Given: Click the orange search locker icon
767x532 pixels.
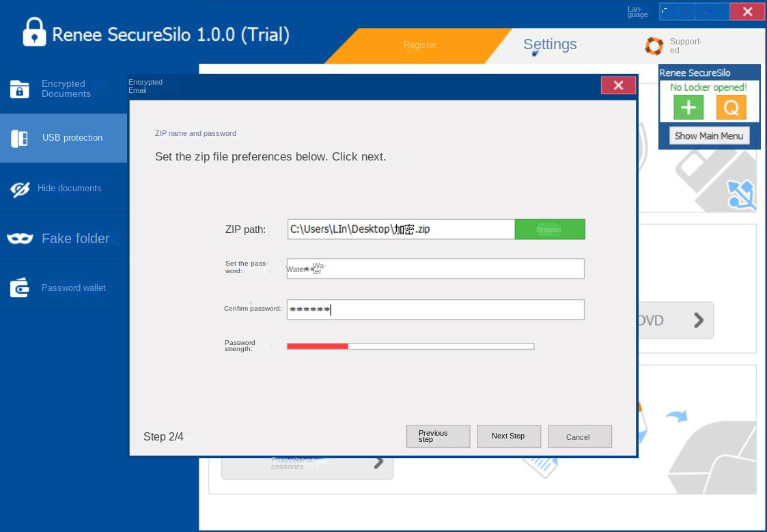Looking at the screenshot, I should click(x=731, y=108).
